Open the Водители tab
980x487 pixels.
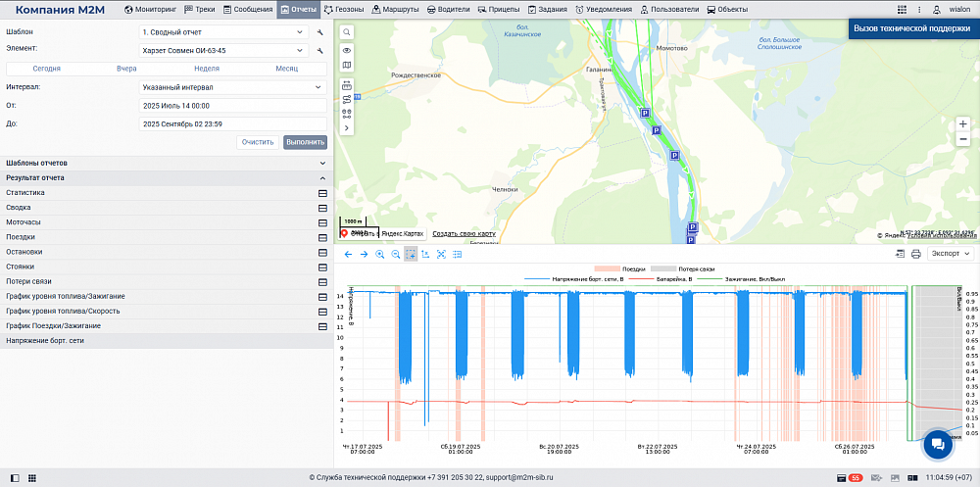click(x=450, y=10)
